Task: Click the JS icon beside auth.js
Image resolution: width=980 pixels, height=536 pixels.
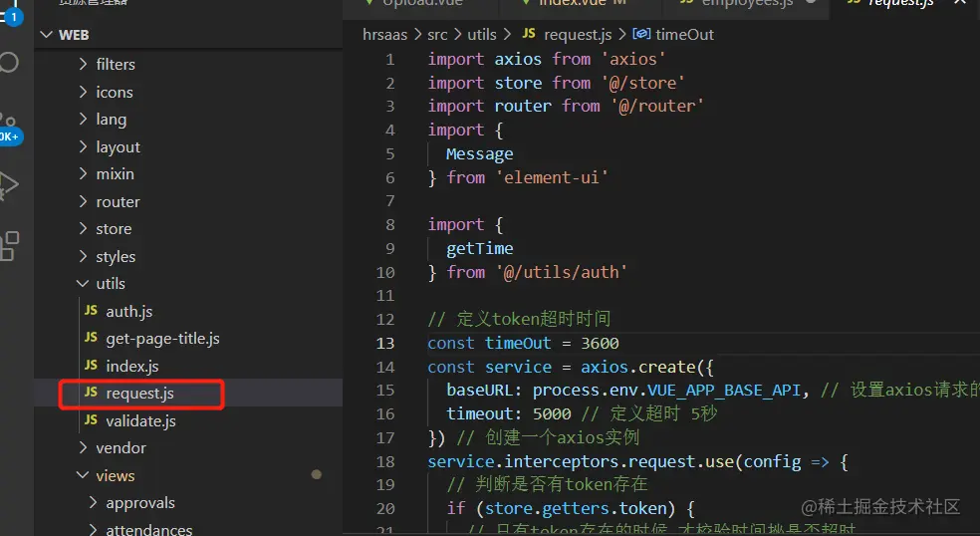Action: point(92,310)
